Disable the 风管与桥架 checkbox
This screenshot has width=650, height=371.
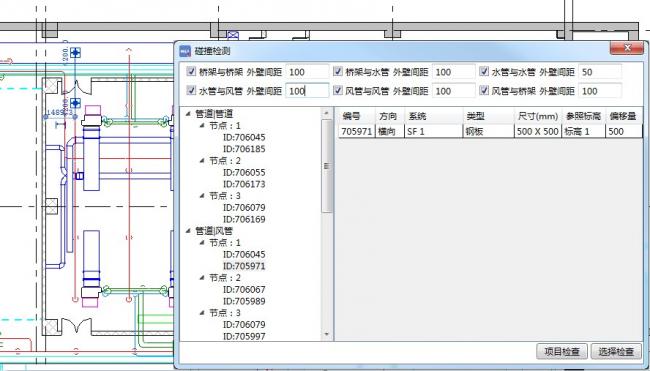[x=484, y=90]
